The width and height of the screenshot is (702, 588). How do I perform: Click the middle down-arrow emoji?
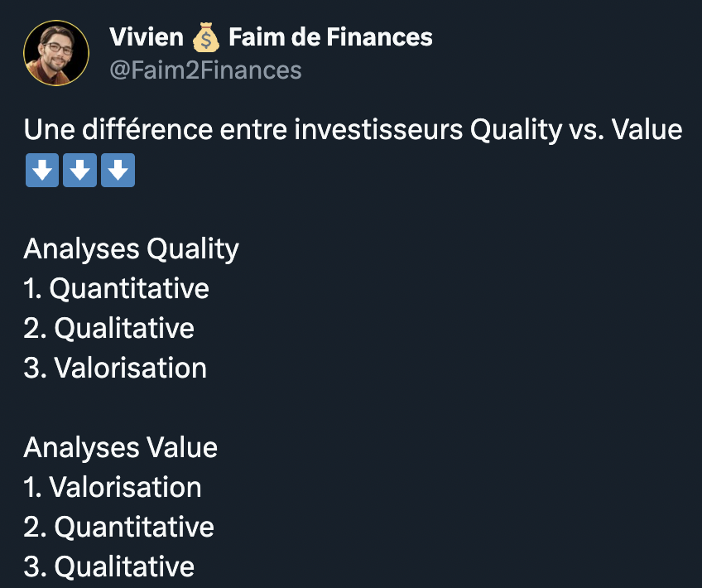pyautogui.click(x=79, y=170)
